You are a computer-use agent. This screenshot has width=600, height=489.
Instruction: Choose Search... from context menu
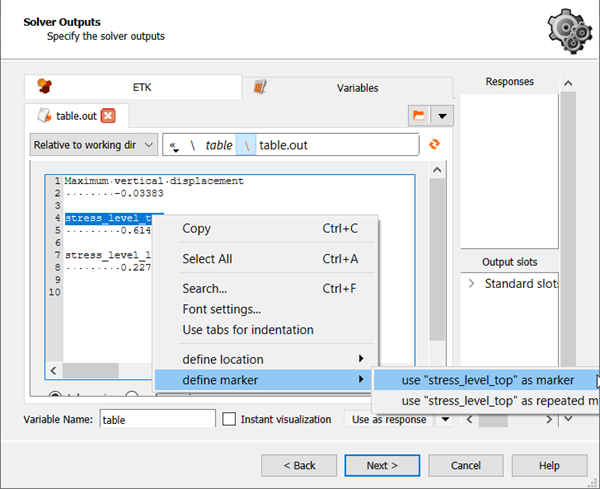[266, 288]
